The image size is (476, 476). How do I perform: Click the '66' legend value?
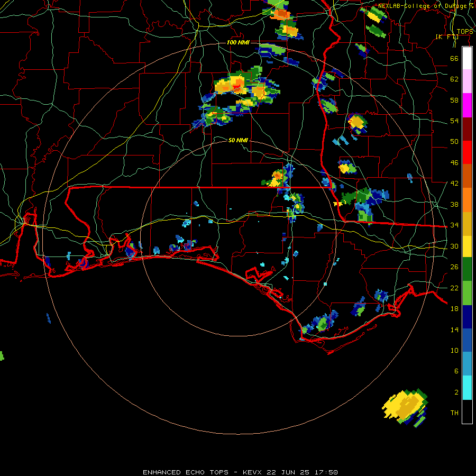click(454, 58)
